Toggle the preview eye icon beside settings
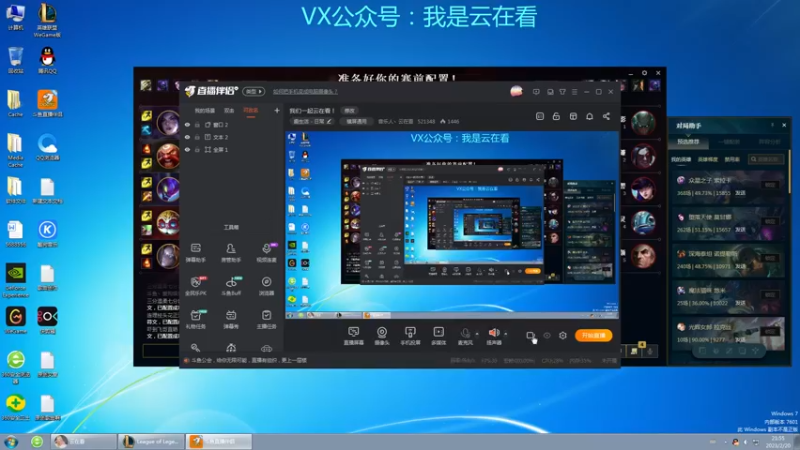The width and height of the screenshot is (800, 450). tap(547, 335)
